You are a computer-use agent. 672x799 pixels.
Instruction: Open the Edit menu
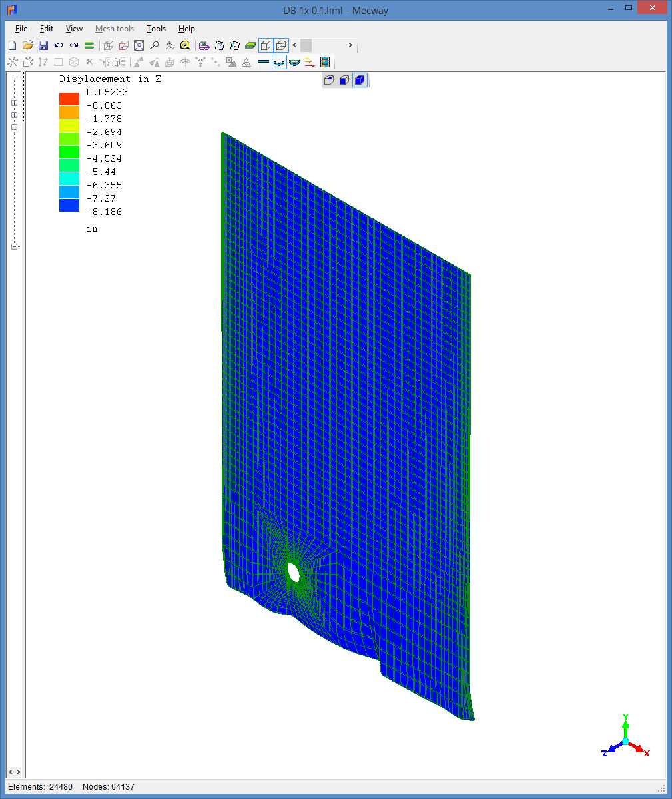click(47, 29)
